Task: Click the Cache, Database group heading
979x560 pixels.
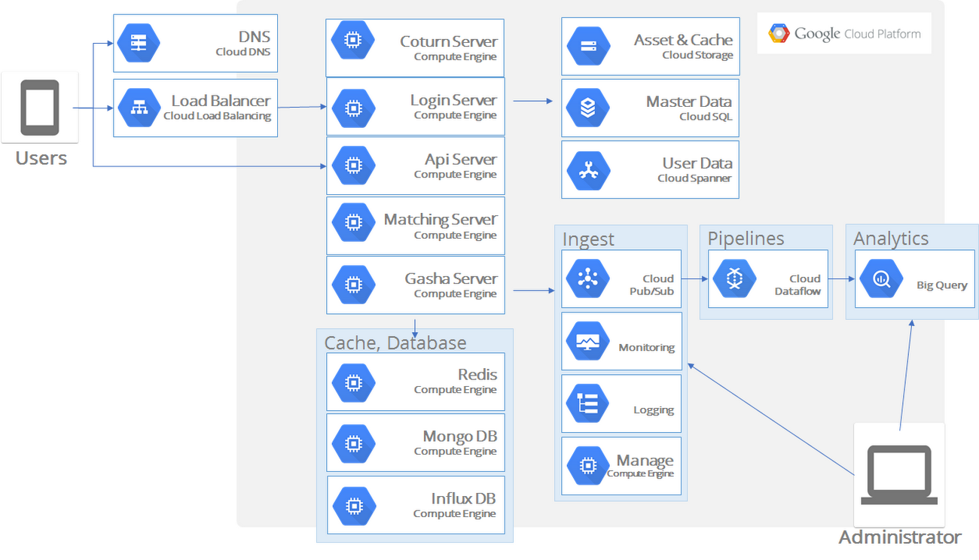Action: [x=395, y=342]
